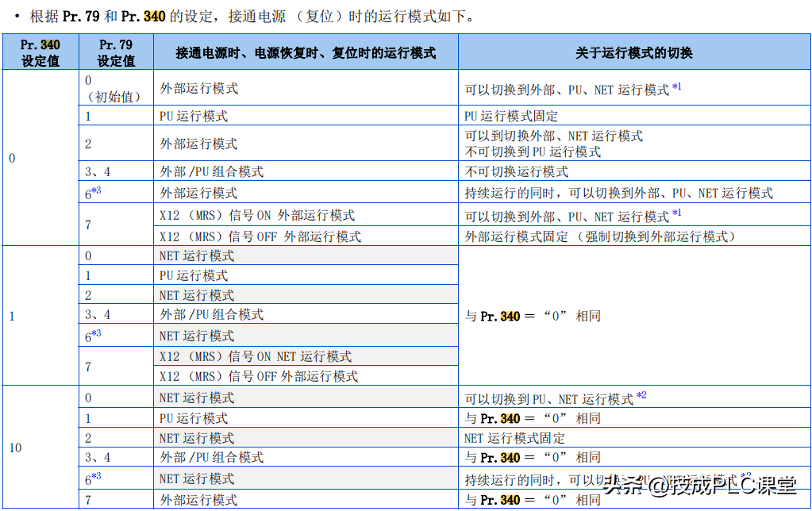This screenshot has height=511, width=812.
Task: Click the Pr.340 value 10 cell
Action: [x=16, y=448]
